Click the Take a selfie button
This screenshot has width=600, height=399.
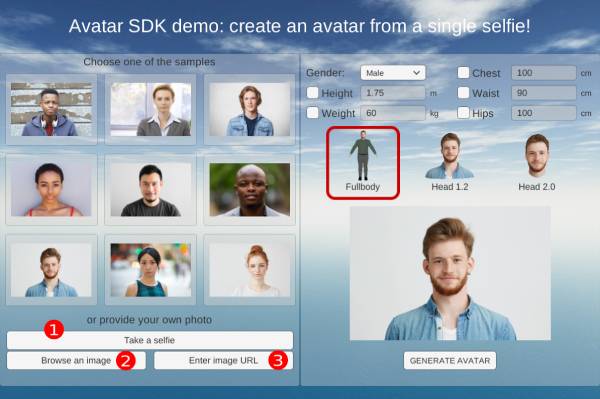[x=150, y=340]
